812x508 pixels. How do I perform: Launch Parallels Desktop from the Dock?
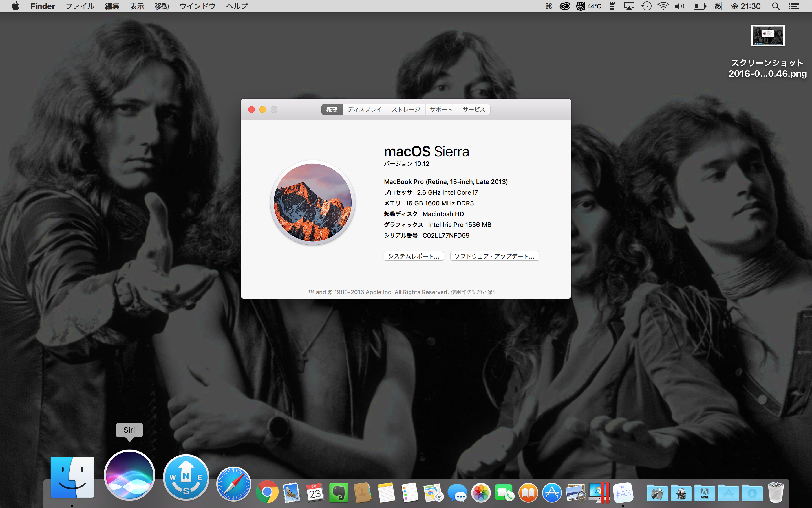point(599,492)
